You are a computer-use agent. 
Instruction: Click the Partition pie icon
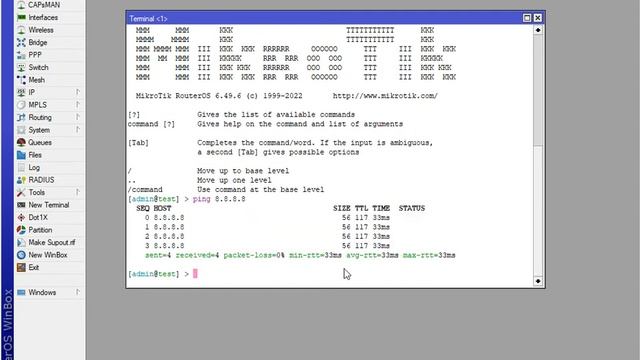tap(21, 230)
